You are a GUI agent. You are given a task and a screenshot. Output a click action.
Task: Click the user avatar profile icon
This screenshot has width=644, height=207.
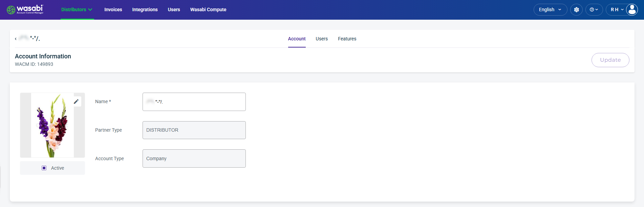click(632, 10)
